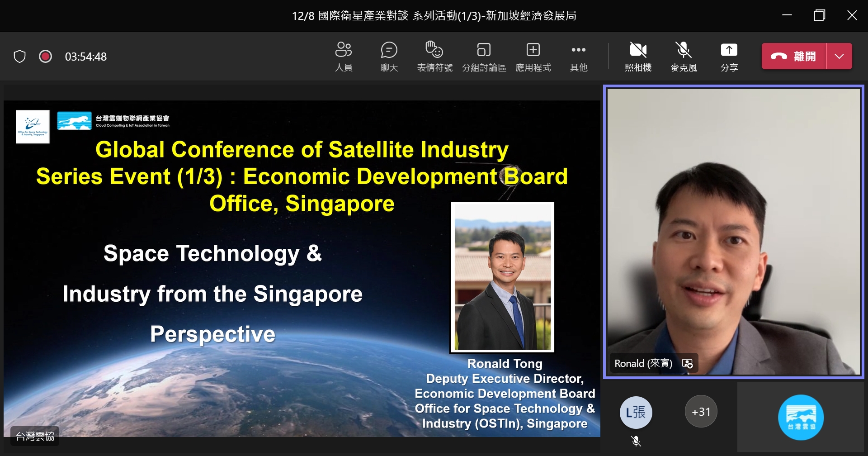Viewport: 868px width, 456px height.
Task: Click slide text 'Ronald Tong'
Action: (505, 364)
